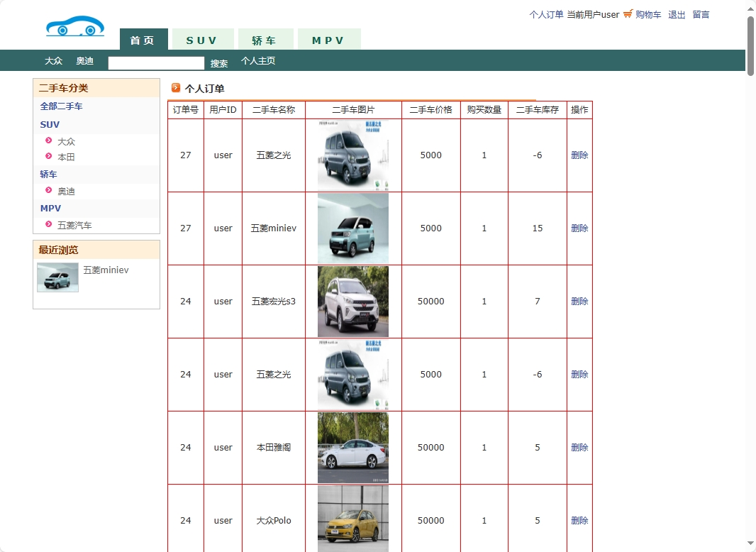
Task: Click the 五菱miniev thumbnail under 最近浏览
Action: point(57,277)
